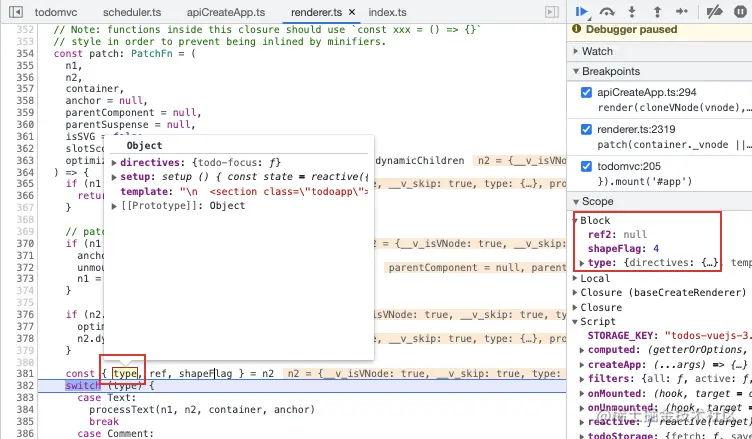This screenshot has width=752, height=439.
Task: Deactivate breakpoints icon
Action: point(714,12)
